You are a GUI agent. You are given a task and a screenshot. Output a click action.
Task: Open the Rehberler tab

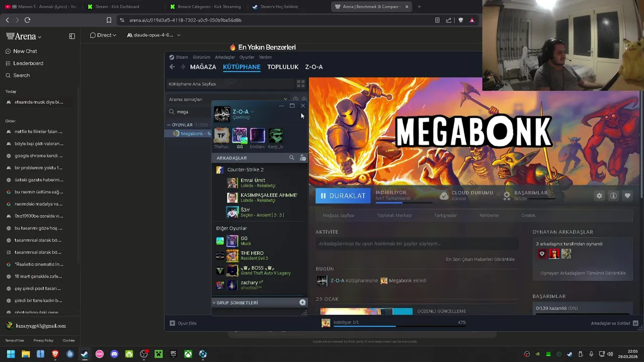[489, 215]
